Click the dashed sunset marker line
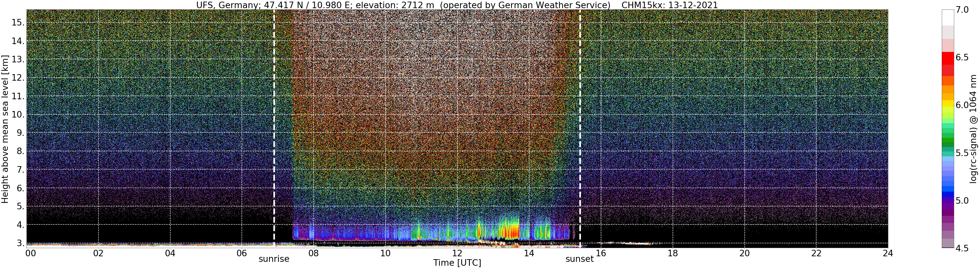Viewport: 980px width, 269px height. click(x=580, y=129)
